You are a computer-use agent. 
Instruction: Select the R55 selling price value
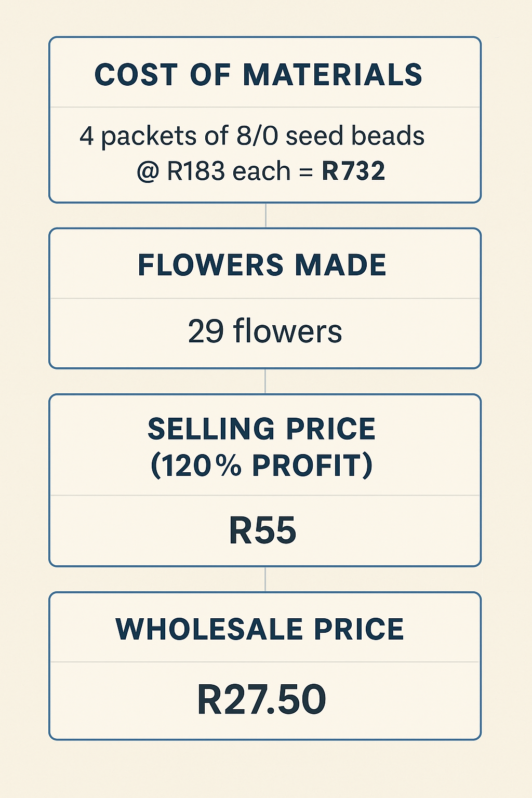262,531
